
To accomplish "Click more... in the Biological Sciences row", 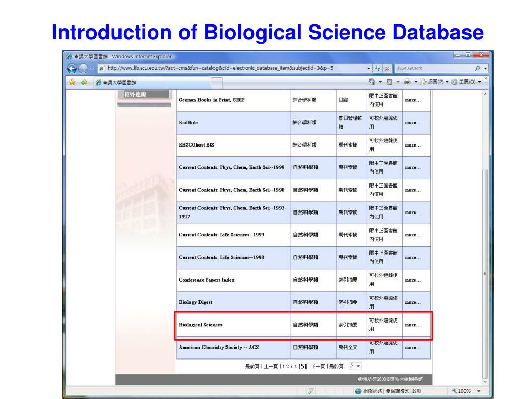I will click(413, 325).
